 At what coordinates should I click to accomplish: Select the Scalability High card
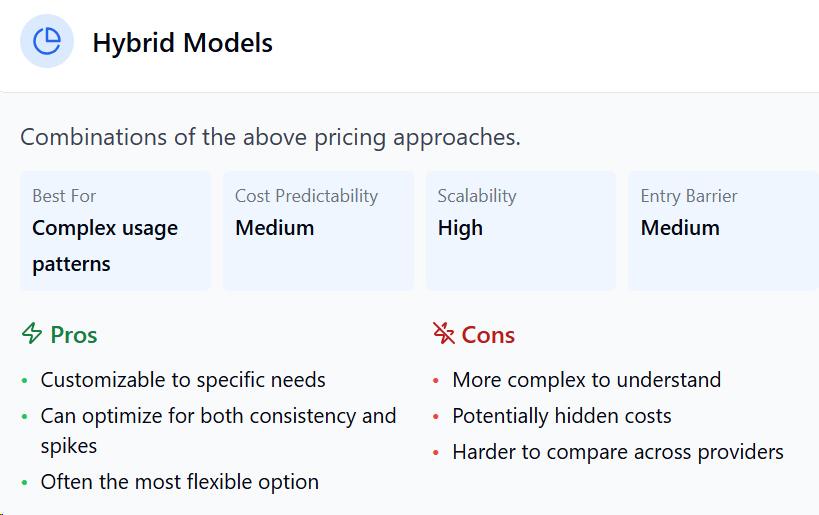click(521, 231)
